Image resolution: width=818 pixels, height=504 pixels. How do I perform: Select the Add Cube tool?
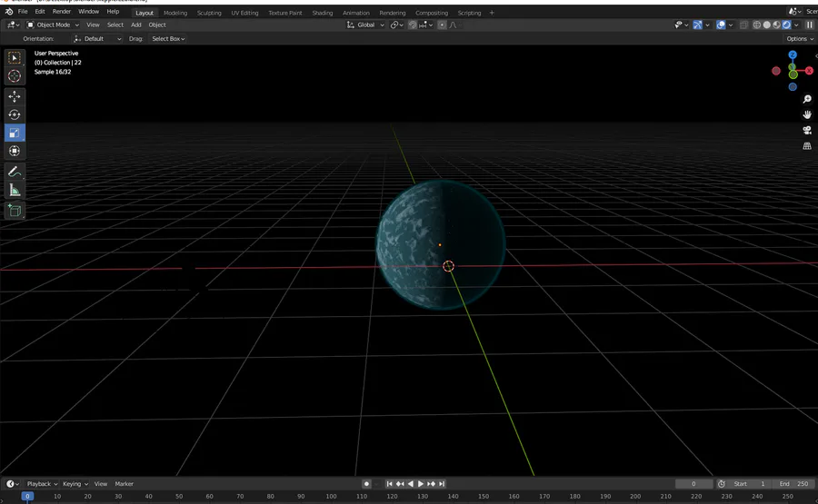14,211
